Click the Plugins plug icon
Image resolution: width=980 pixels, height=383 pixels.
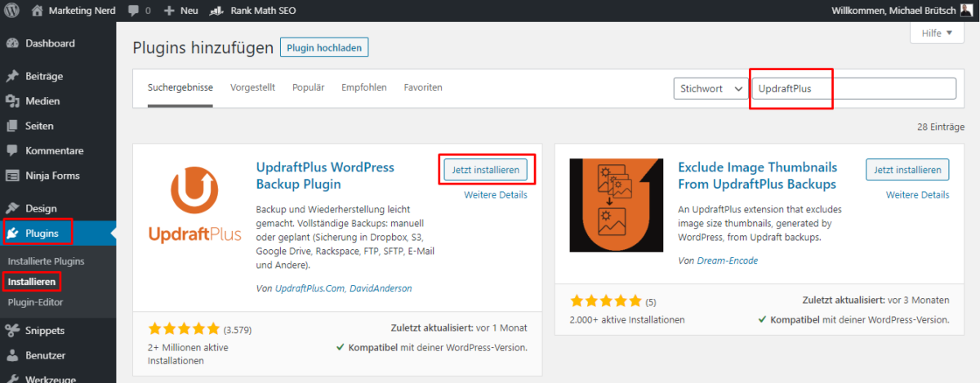point(12,234)
